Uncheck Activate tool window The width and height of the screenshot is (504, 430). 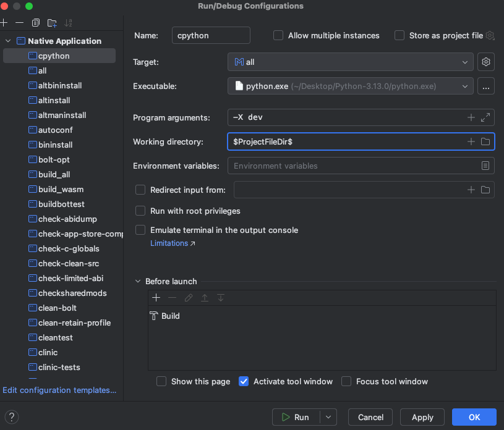(244, 382)
